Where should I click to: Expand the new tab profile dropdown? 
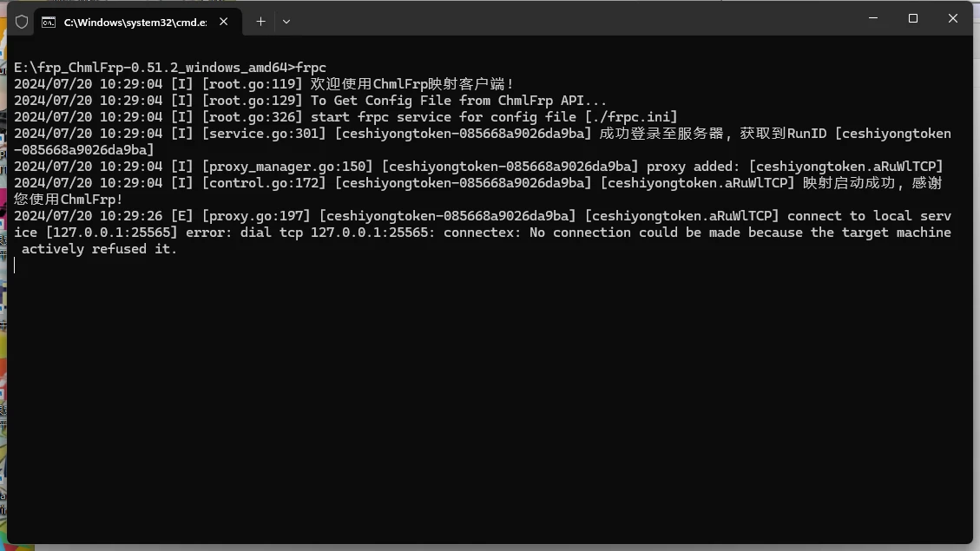[x=286, y=22]
